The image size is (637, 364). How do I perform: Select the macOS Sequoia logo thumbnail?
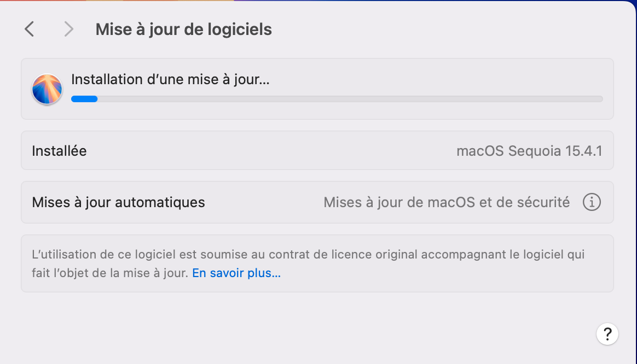pyautogui.click(x=47, y=89)
